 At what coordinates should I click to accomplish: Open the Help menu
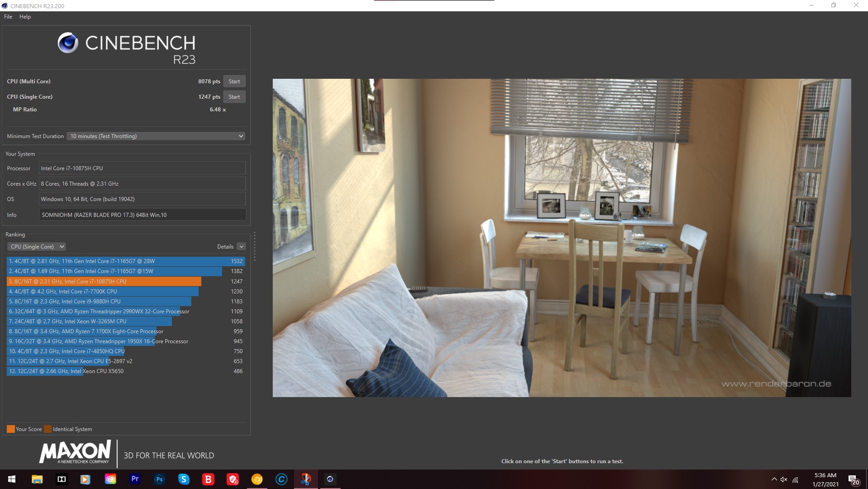[25, 17]
